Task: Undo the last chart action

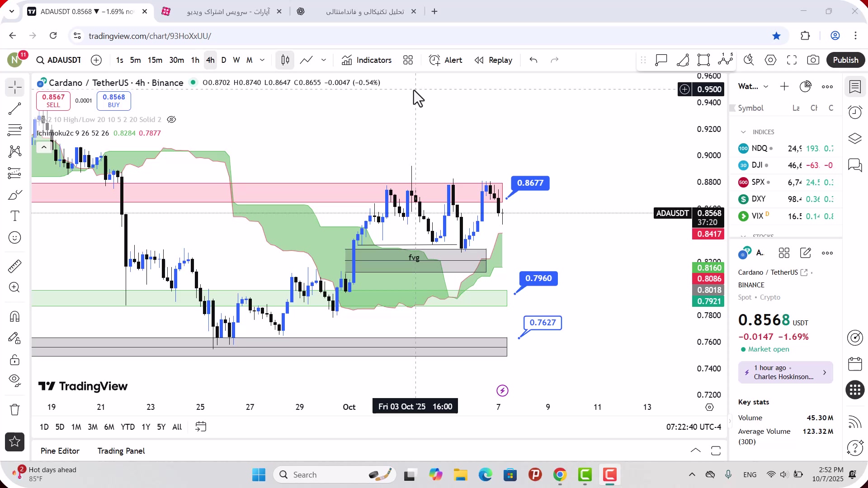Action: (x=533, y=60)
